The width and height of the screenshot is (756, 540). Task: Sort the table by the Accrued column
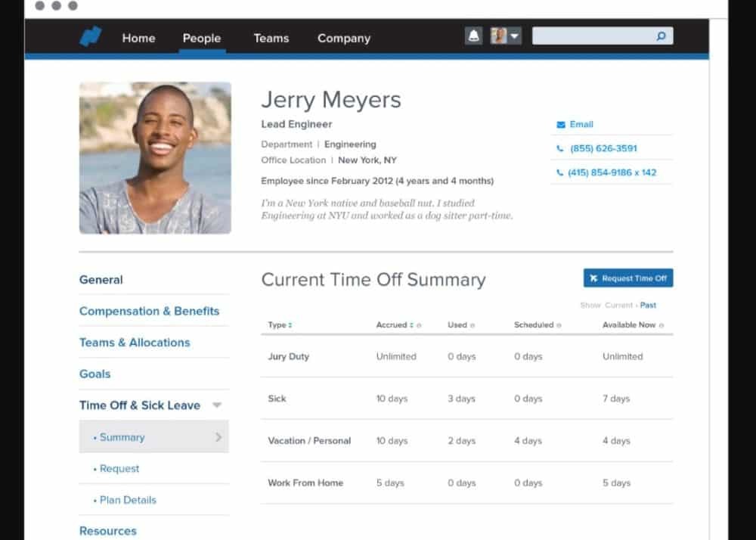tap(412, 325)
